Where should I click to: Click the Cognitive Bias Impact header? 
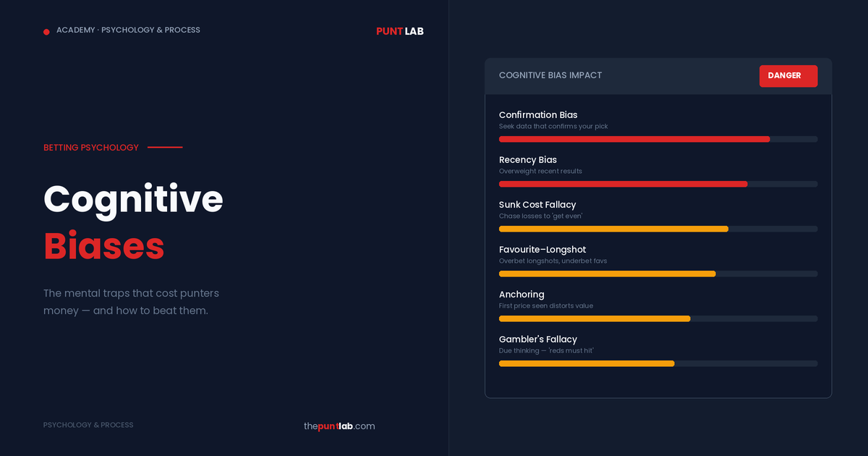pyautogui.click(x=550, y=75)
